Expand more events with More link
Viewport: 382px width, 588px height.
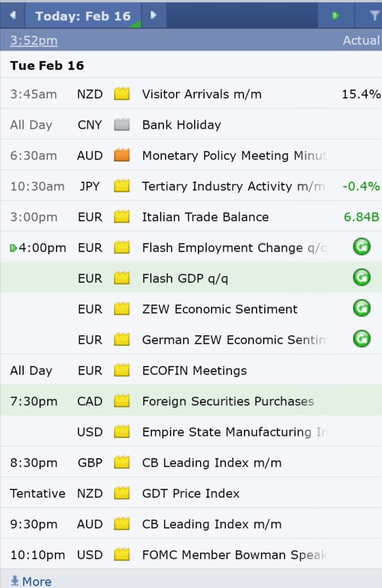[31, 581]
